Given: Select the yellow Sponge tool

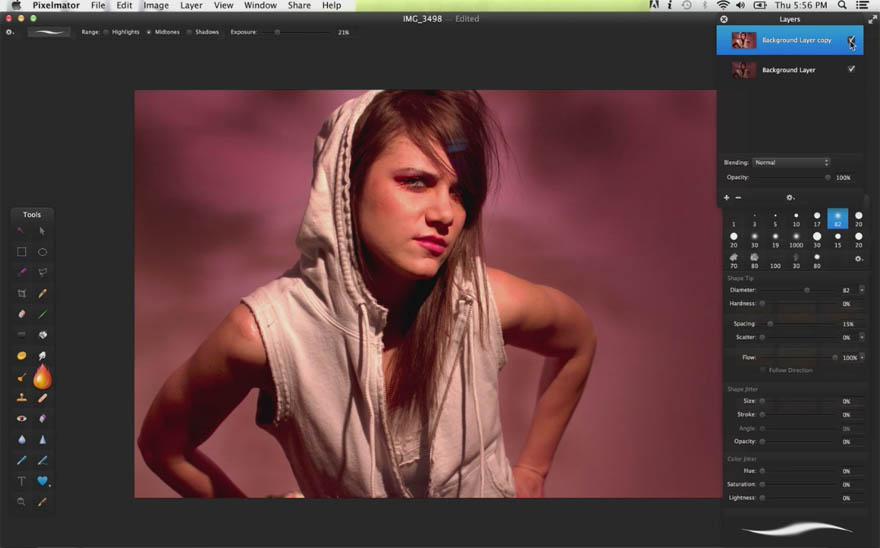Looking at the screenshot, I should coord(21,355).
